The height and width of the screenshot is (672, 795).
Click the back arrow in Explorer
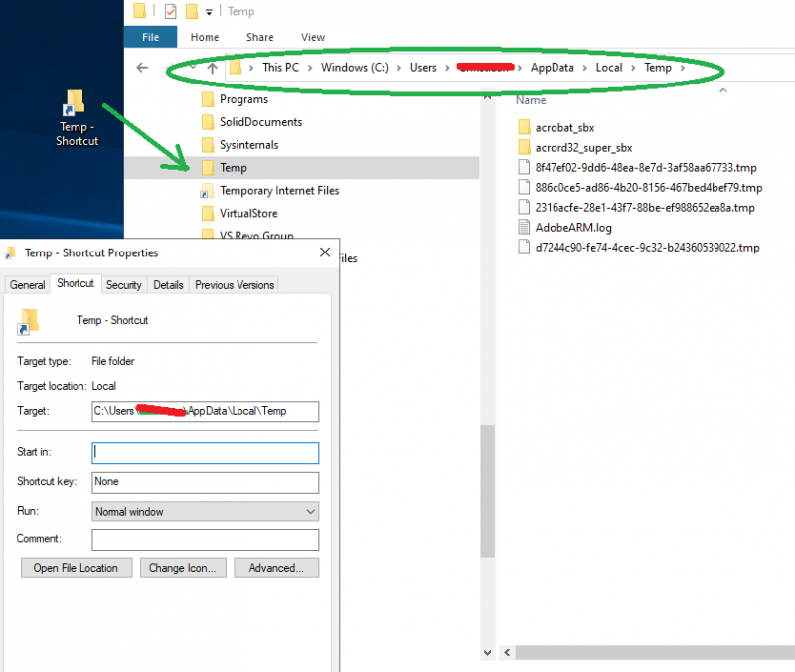142,68
